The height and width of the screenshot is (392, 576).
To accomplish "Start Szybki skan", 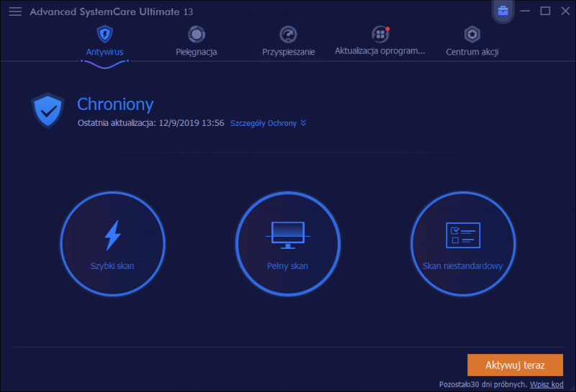I will (112, 244).
